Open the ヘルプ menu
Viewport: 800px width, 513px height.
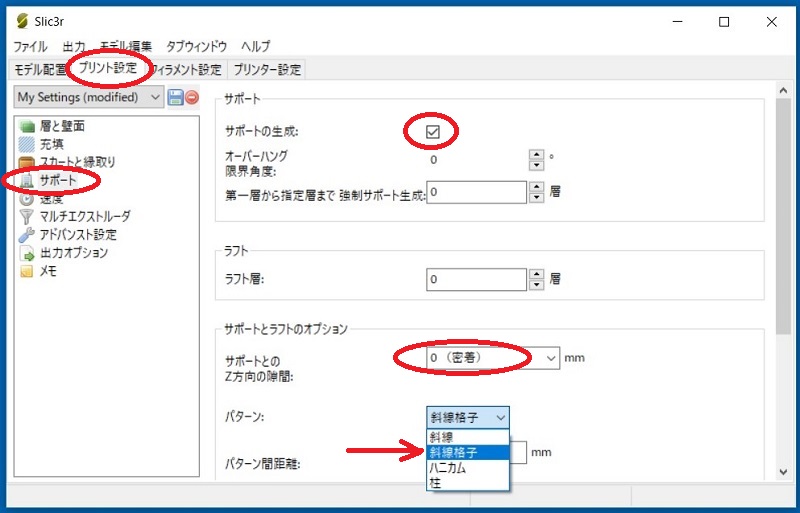pyautogui.click(x=256, y=46)
